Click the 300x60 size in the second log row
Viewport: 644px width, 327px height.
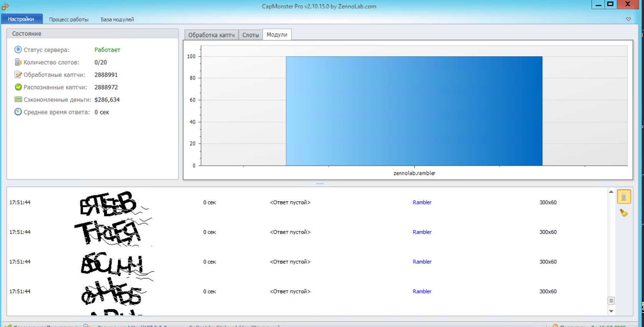coord(548,232)
